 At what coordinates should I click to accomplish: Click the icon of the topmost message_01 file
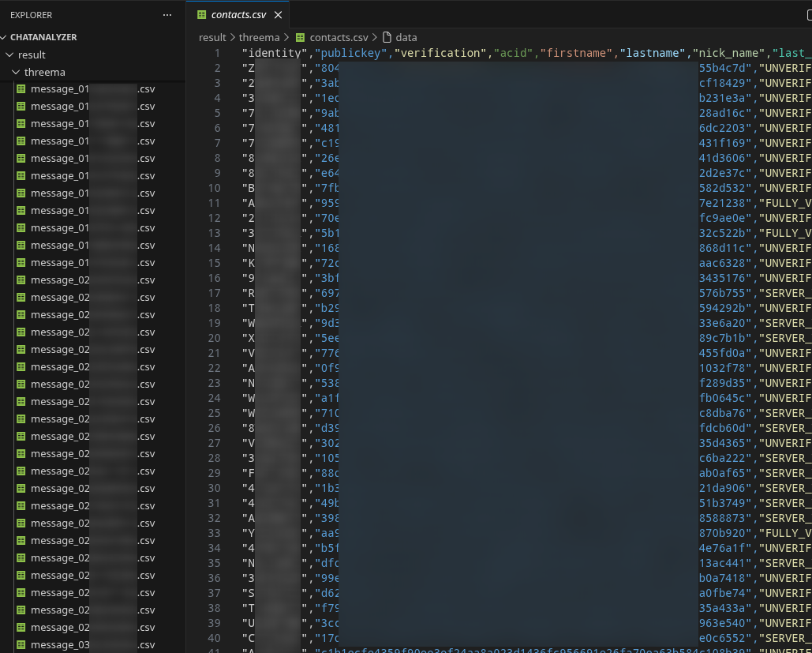pyautogui.click(x=21, y=89)
